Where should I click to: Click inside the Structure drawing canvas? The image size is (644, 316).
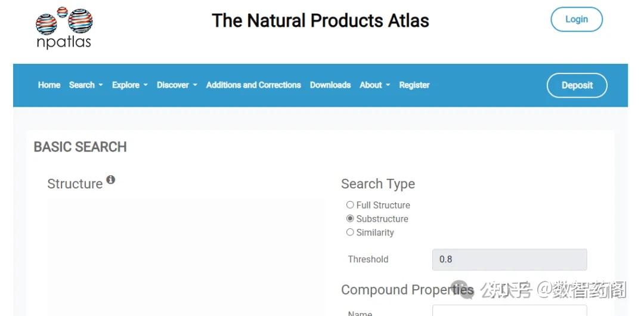(186, 256)
